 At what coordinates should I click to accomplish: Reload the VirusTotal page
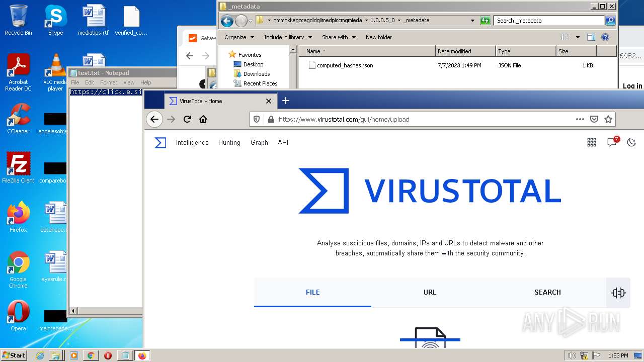187,119
